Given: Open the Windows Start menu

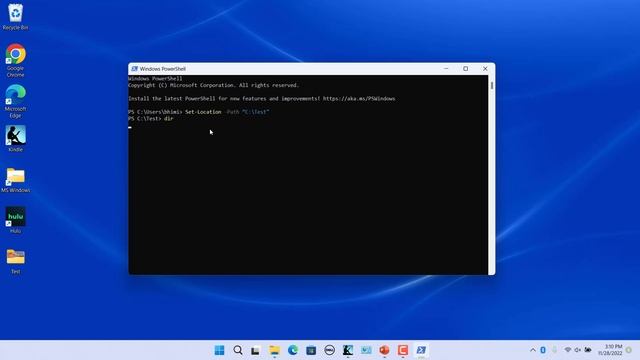Looking at the screenshot, I should pyautogui.click(x=219, y=350).
